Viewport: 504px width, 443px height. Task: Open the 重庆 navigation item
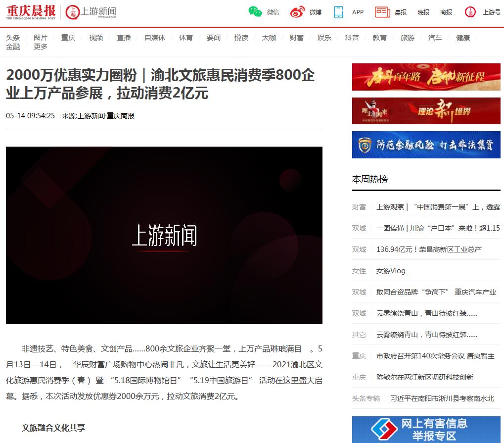(x=68, y=38)
